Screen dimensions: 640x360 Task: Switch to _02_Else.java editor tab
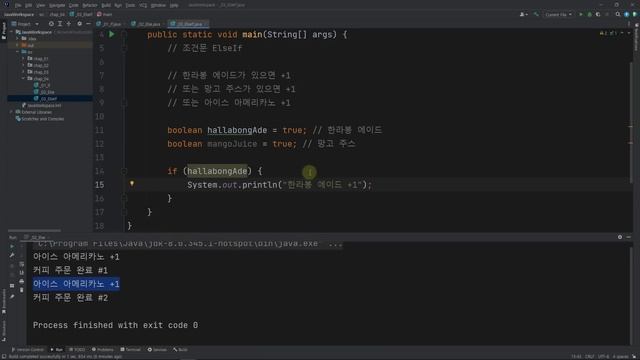point(147,24)
